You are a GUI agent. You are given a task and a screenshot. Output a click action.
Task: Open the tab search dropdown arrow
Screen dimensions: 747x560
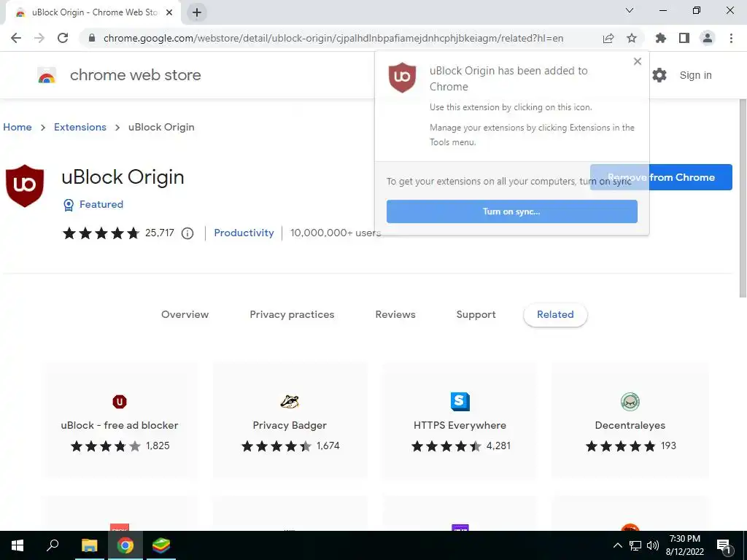click(630, 10)
